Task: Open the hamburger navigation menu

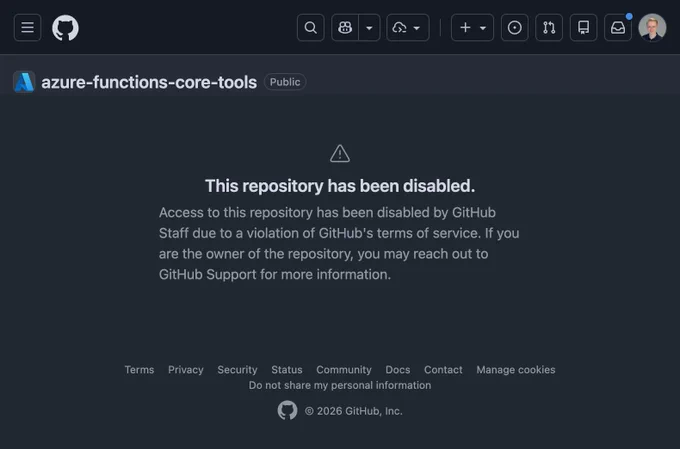Action: pyautogui.click(x=27, y=28)
